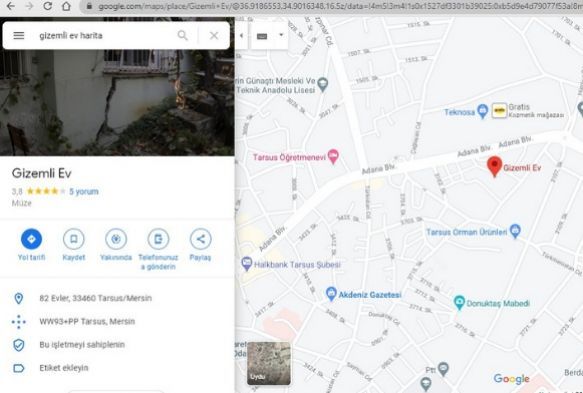Open the hamburger menu in search box
The width and height of the screenshot is (583, 393).
[x=19, y=35]
